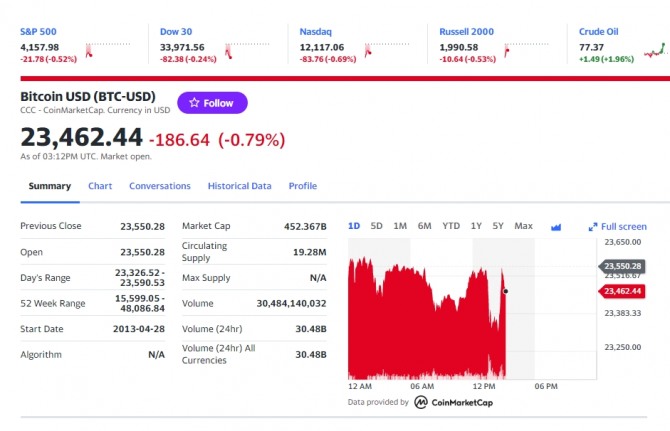This screenshot has height=431, width=670.
Task: Open the chart type icon
Action: [556, 227]
